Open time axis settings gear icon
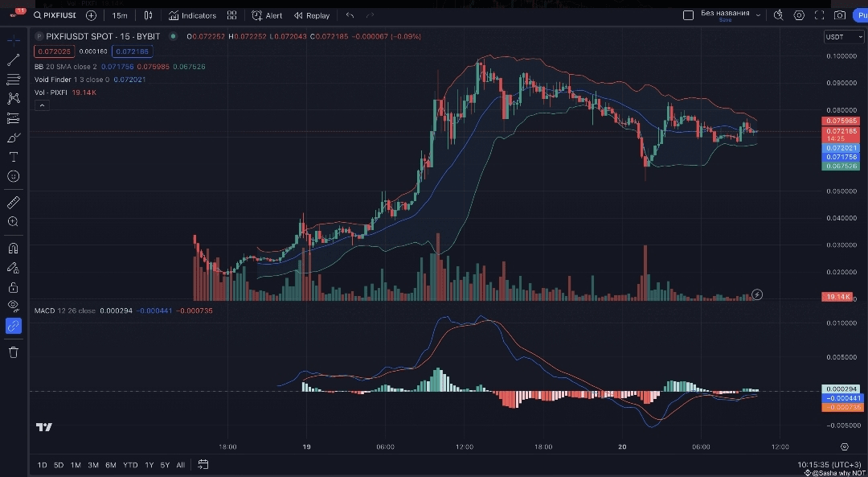Screen dimensions: 868x477 pos(844,446)
